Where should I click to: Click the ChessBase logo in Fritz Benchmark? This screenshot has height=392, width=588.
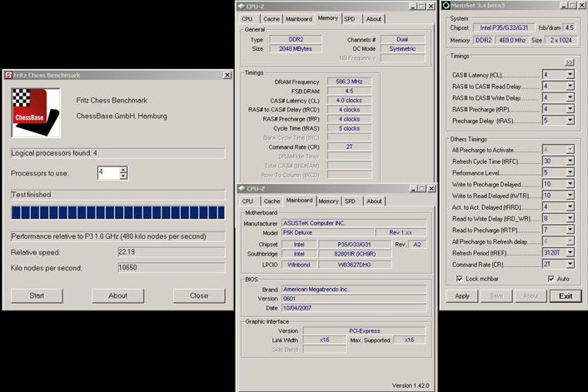[x=36, y=113]
